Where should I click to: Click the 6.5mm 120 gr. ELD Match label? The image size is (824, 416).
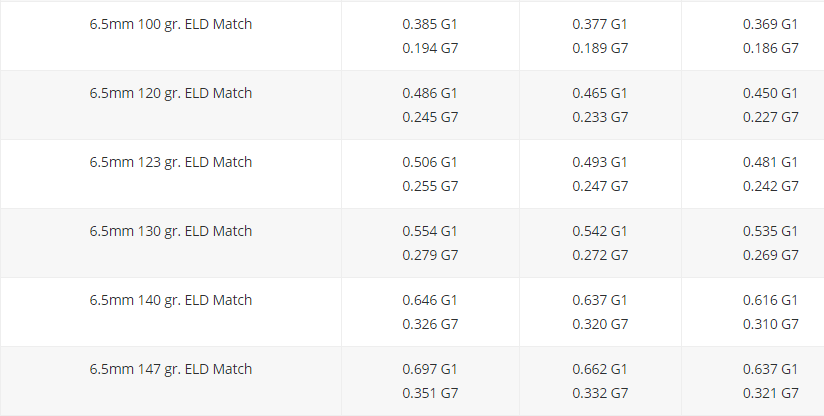point(171,93)
